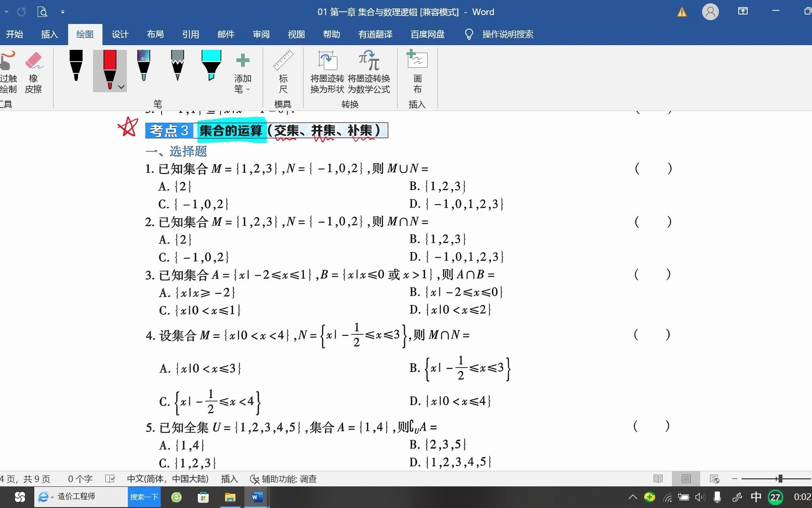Open the Microsoft Store taskbar icon
This screenshot has height=508, width=812.
(203, 497)
